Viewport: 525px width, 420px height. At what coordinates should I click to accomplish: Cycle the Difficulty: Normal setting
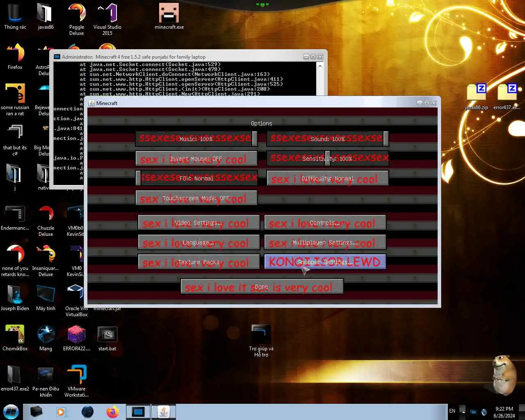pyautogui.click(x=327, y=178)
